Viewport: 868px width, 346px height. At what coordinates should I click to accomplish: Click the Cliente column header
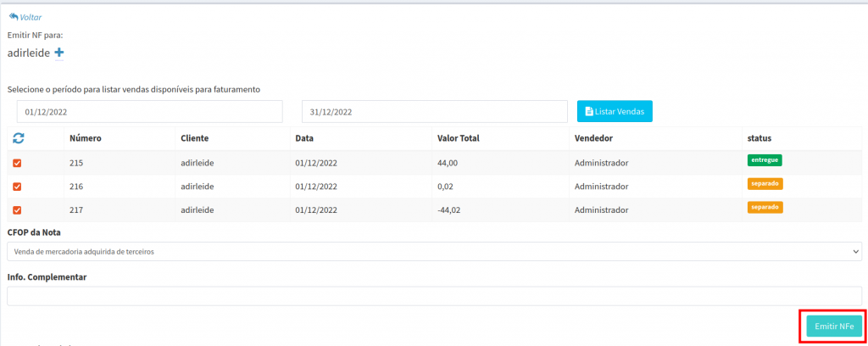[x=194, y=138]
